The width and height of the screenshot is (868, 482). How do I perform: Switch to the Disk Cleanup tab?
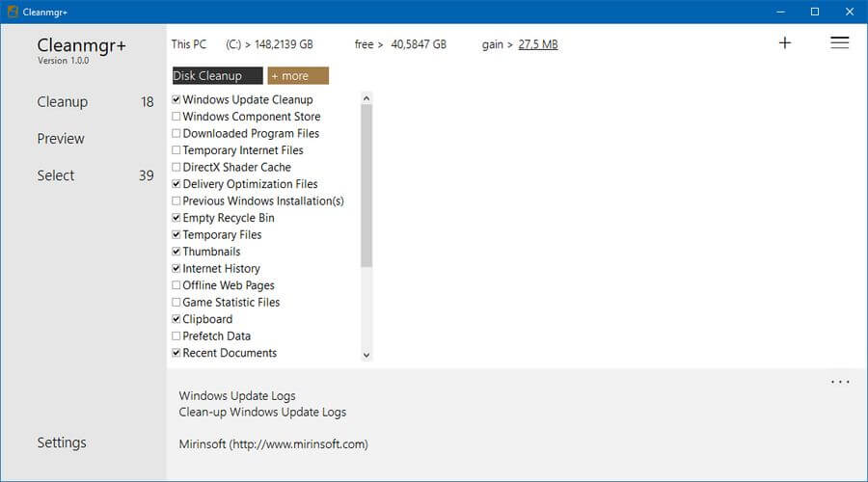tap(218, 76)
